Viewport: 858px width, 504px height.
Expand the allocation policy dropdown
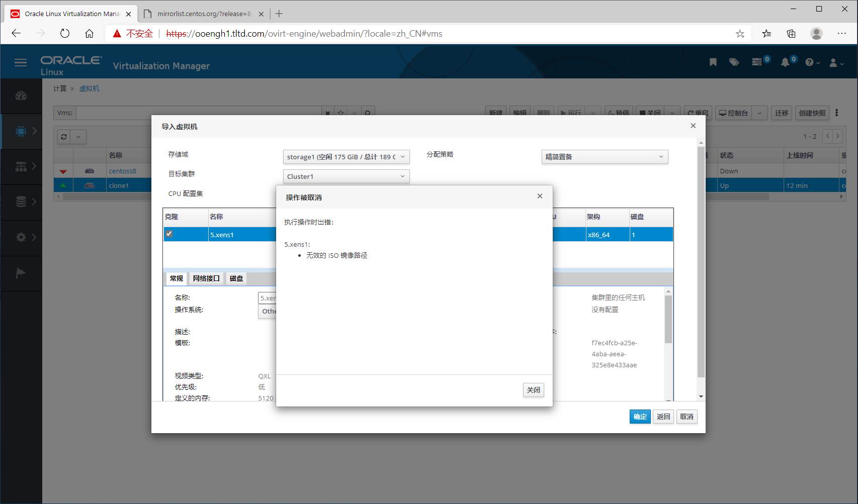pyautogui.click(x=605, y=157)
